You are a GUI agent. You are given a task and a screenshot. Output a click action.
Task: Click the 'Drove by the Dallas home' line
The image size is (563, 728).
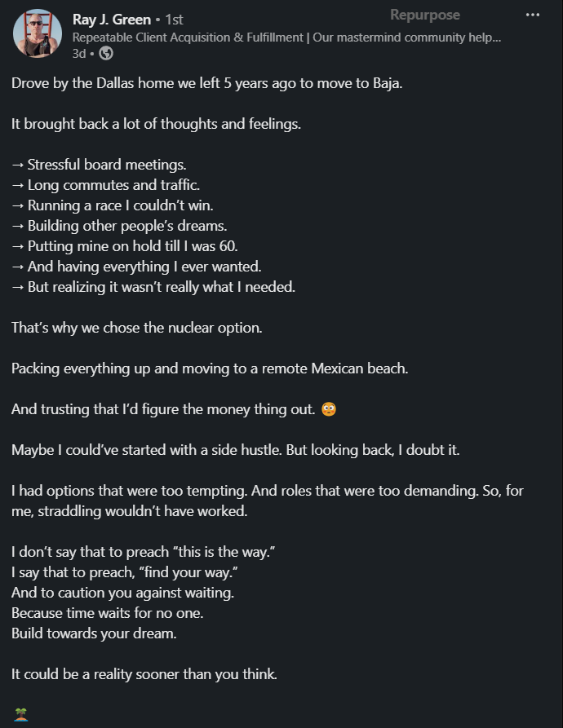(206, 83)
